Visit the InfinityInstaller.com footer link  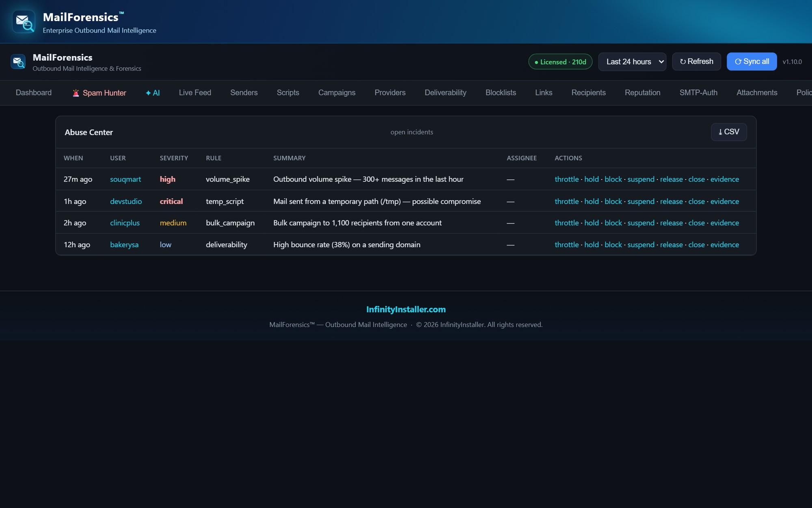pyautogui.click(x=406, y=309)
